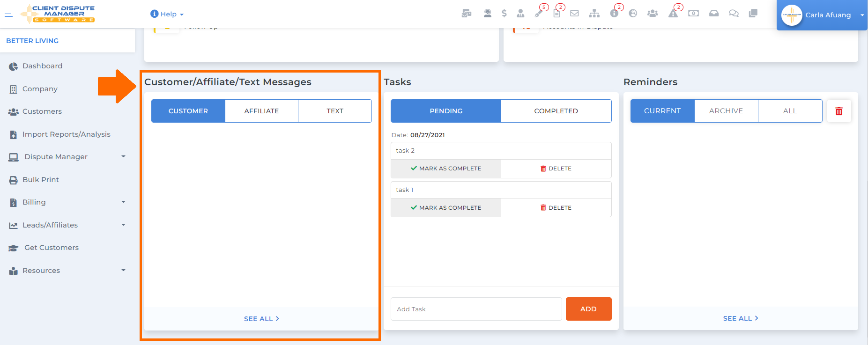Click Carla Afuang profile avatar

click(x=792, y=15)
